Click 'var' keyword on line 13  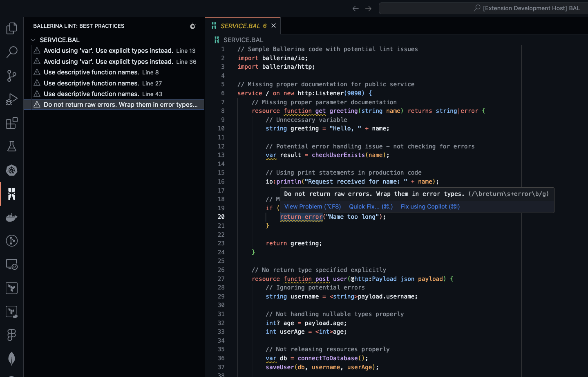(271, 155)
